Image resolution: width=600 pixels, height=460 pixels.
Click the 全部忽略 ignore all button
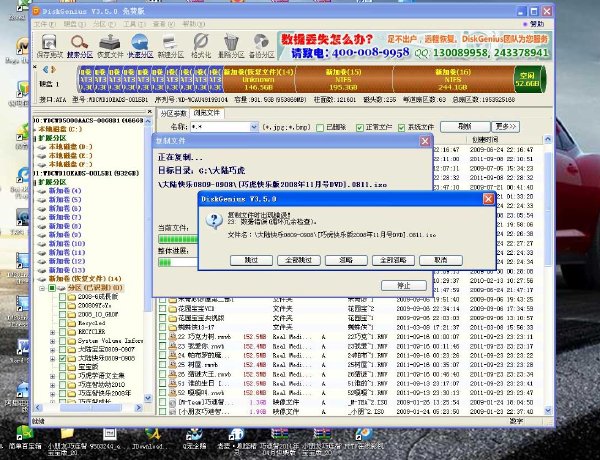pyautogui.click(x=393, y=260)
